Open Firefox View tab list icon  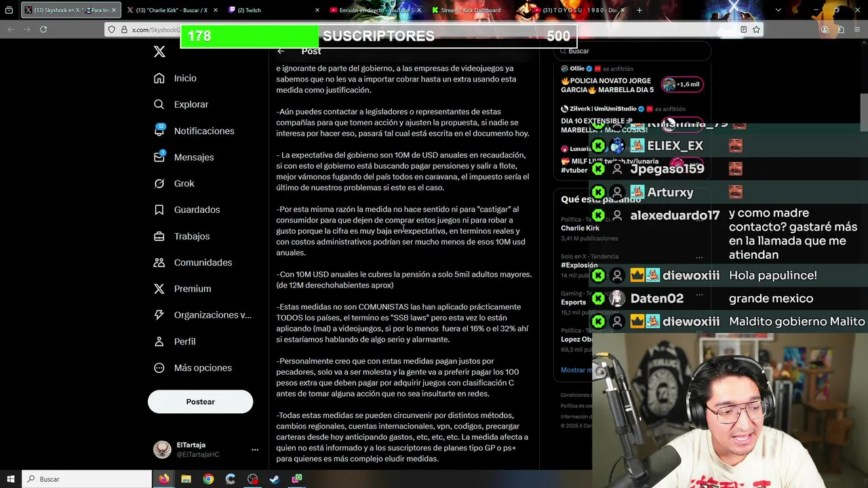coord(9,10)
